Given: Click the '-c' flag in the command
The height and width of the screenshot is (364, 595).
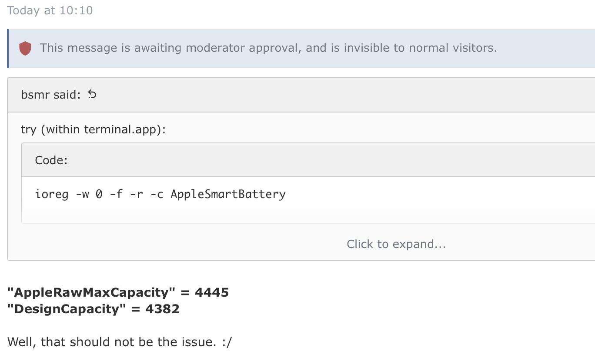Looking at the screenshot, I should 157,194.
